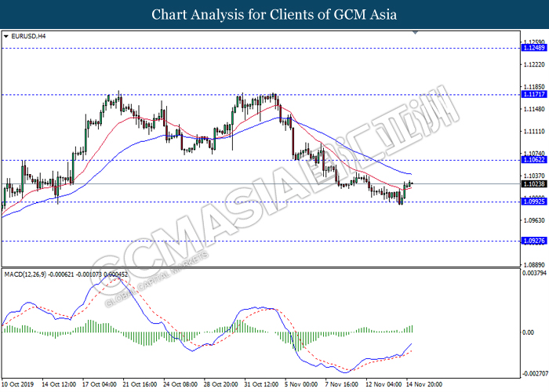Click the 1.09630 price axis value
This screenshot has width=549, height=392.
[534, 220]
